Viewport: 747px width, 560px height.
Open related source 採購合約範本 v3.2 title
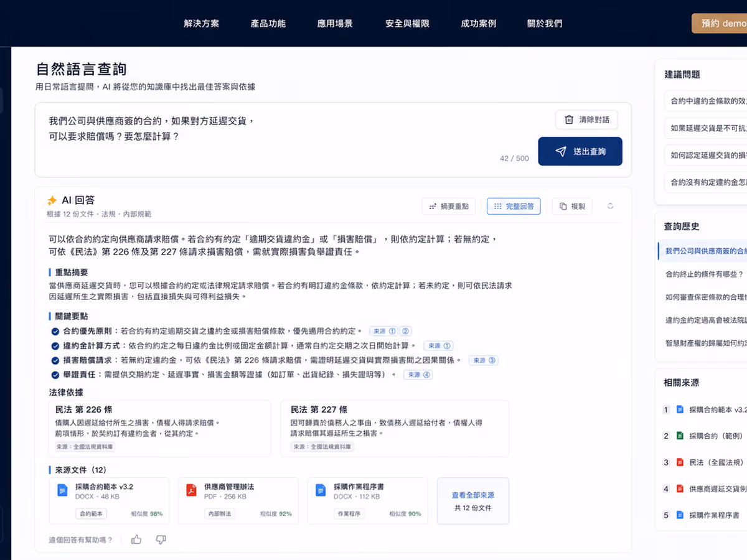click(x=718, y=409)
